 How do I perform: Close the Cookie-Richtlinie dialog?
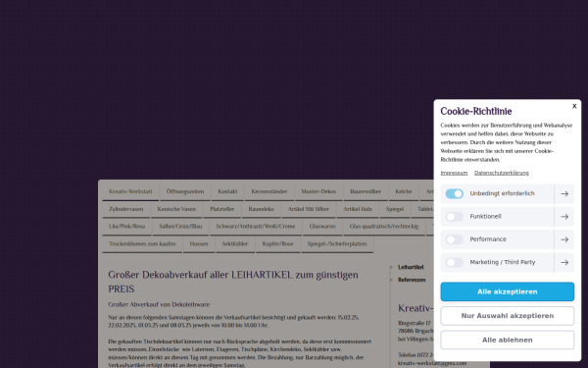[x=574, y=106]
